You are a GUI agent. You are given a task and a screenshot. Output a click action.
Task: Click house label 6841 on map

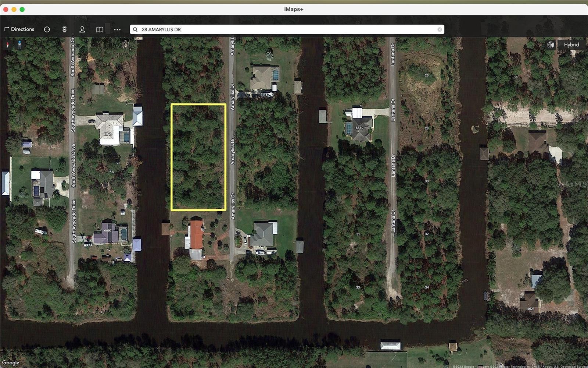(108, 134)
